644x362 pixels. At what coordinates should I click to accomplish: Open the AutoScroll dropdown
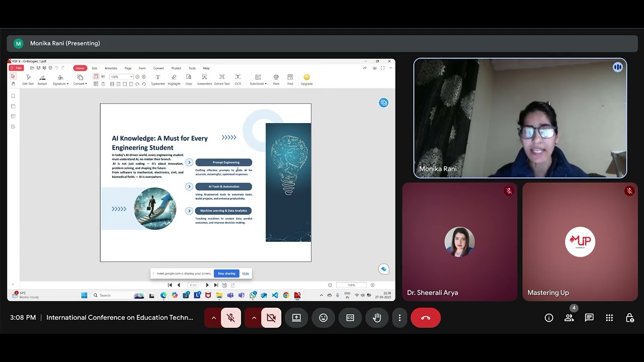pos(258,79)
